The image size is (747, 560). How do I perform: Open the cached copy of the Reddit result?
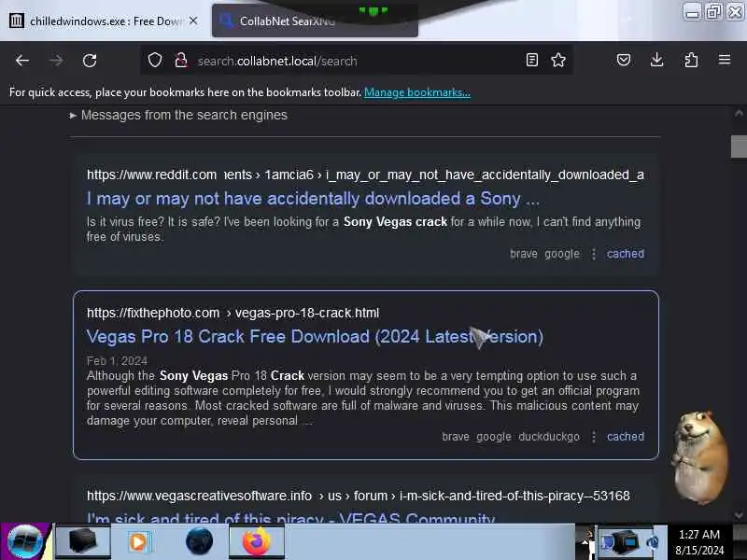pyautogui.click(x=625, y=254)
